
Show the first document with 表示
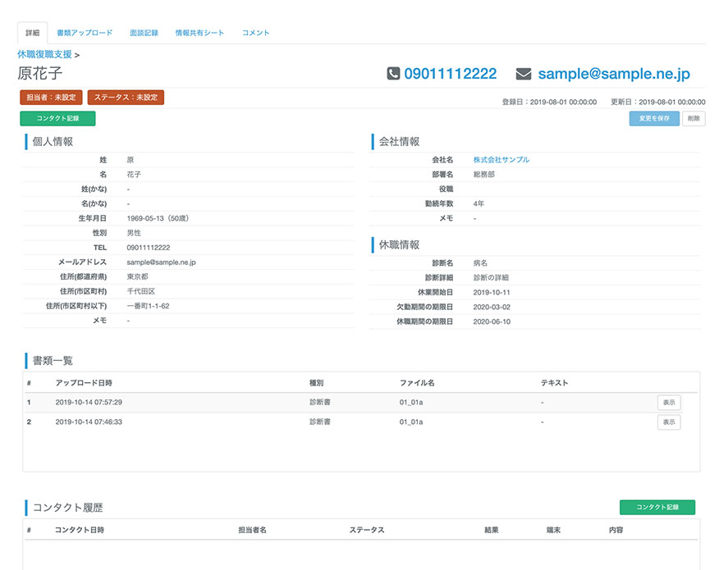click(x=669, y=403)
